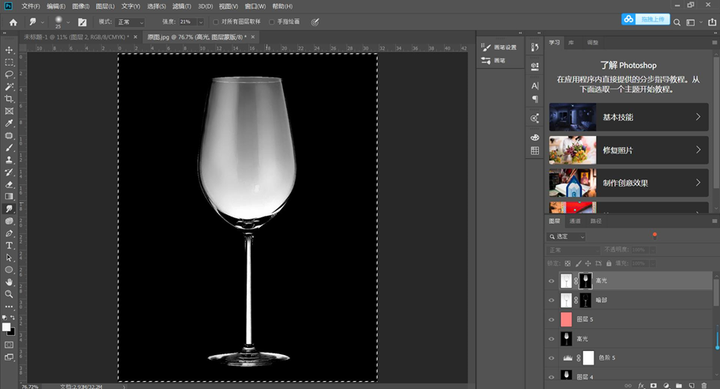Hide the 图层 4 layer
This screenshot has height=389, width=720.
click(x=551, y=377)
